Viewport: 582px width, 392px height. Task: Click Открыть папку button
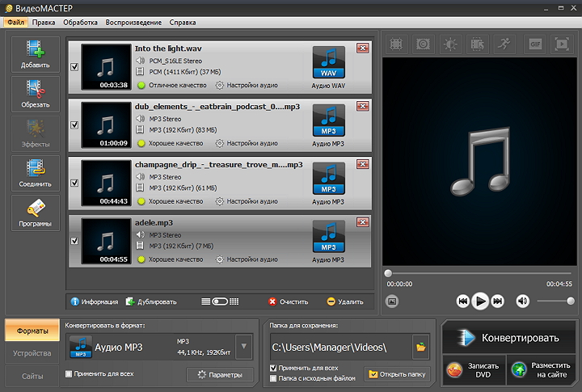tap(397, 374)
